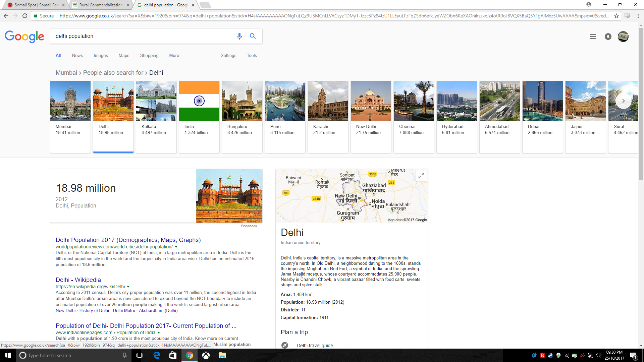Open a new browser tab
The height and width of the screenshot is (362, 644).
205,5
